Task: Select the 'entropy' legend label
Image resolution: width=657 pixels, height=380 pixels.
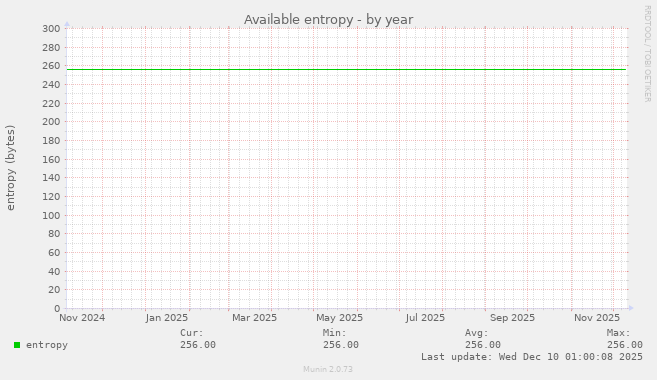Action: click(47, 345)
